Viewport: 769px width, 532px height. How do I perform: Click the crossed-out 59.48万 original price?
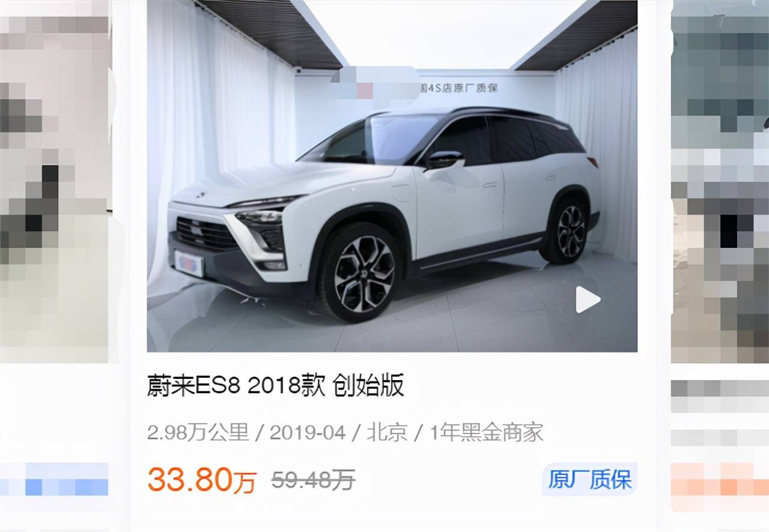click(313, 480)
